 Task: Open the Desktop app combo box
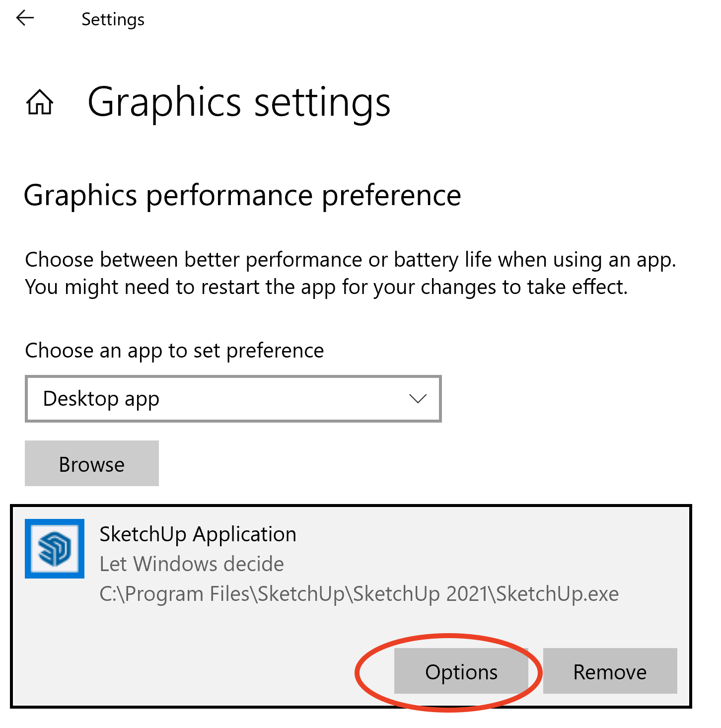(233, 399)
